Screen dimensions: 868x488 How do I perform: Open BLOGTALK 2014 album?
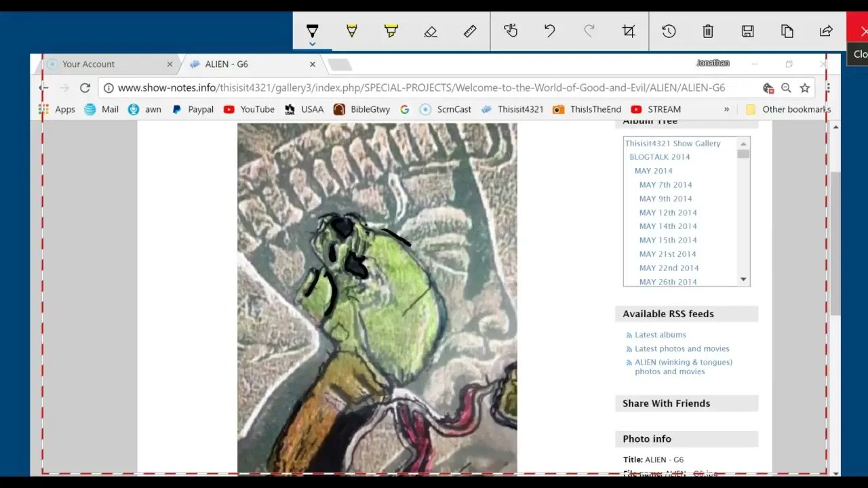tap(660, 157)
